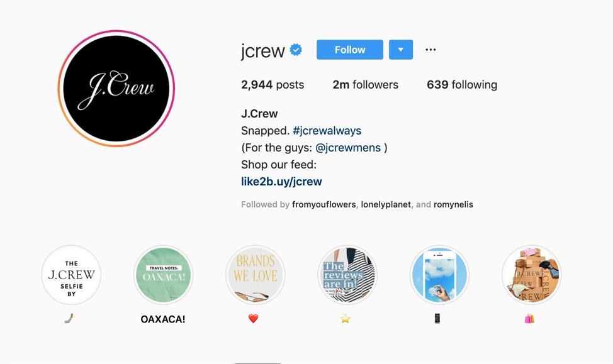Open J.Crew profile picture story
The width and height of the screenshot is (613, 364).
(116, 88)
